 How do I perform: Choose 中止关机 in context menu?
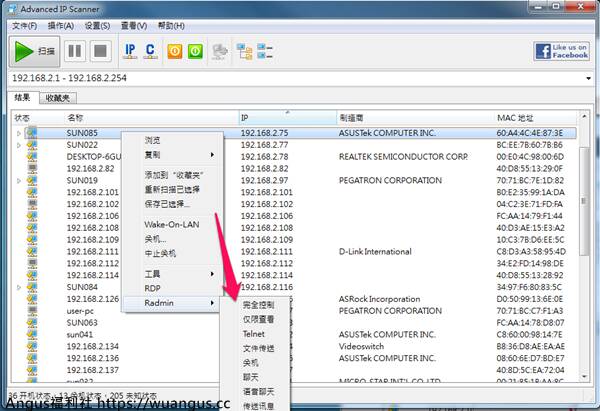pyautogui.click(x=172, y=253)
